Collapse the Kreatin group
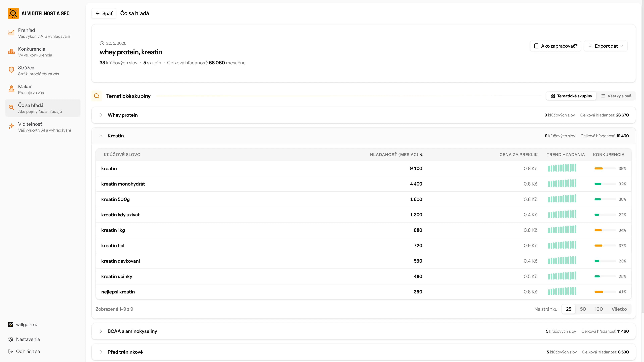Viewport: 644px width, 362px height. [101, 136]
